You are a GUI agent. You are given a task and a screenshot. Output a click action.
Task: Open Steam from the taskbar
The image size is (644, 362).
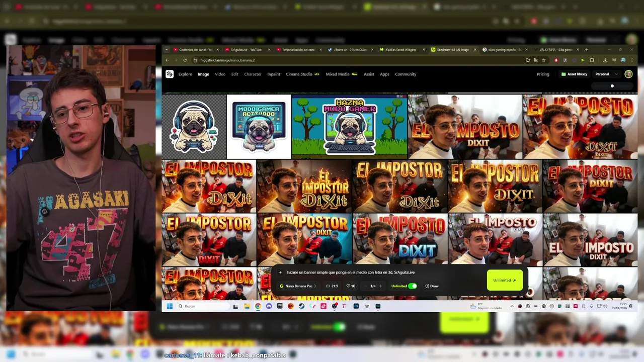point(301,306)
